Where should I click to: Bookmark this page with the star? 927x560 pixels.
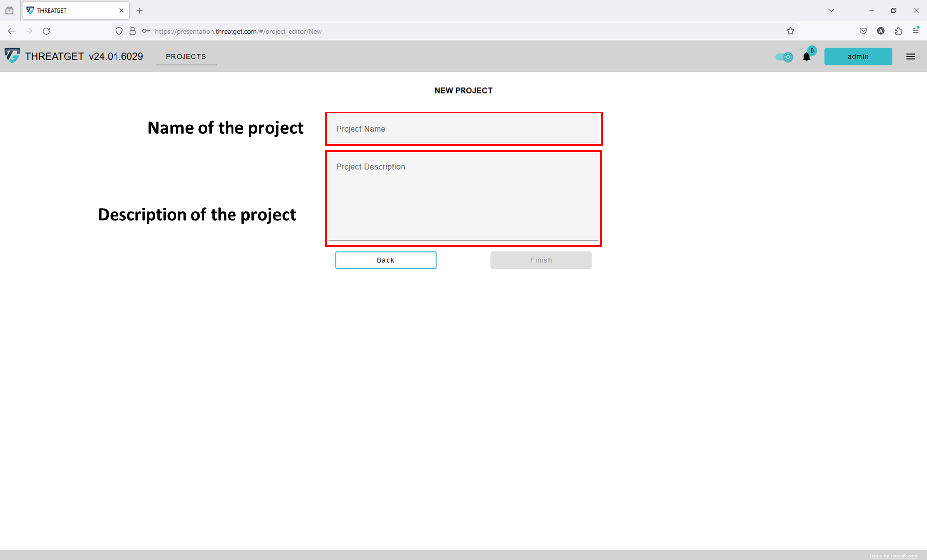(790, 31)
